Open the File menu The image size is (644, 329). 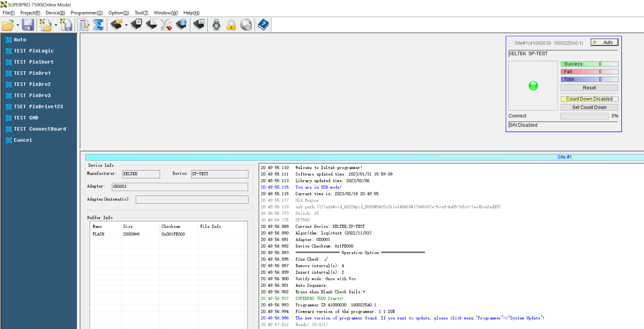pos(9,13)
